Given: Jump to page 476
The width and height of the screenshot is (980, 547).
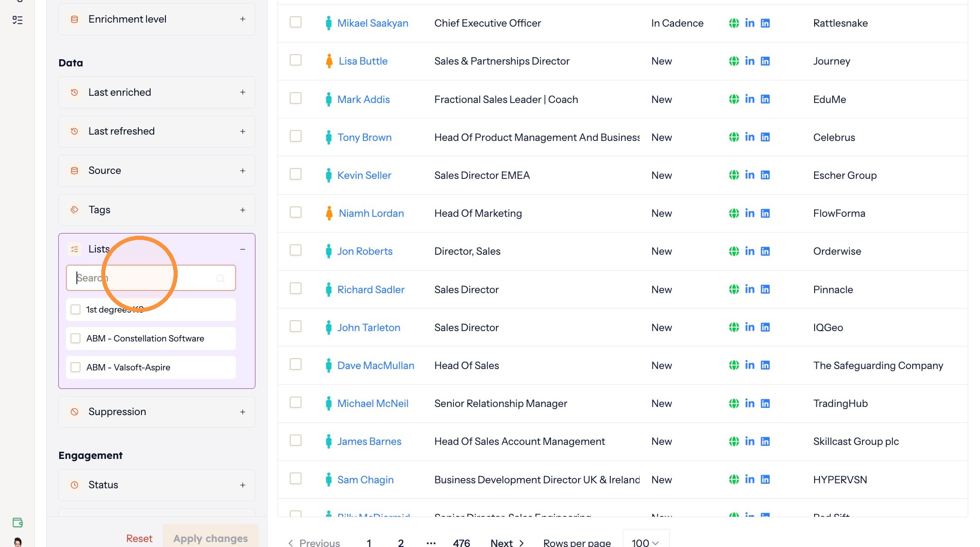Looking at the screenshot, I should pos(461,543).
